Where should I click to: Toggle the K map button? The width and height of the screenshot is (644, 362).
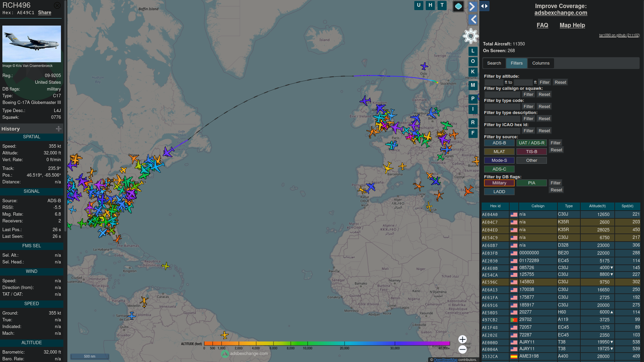[473, 72]
